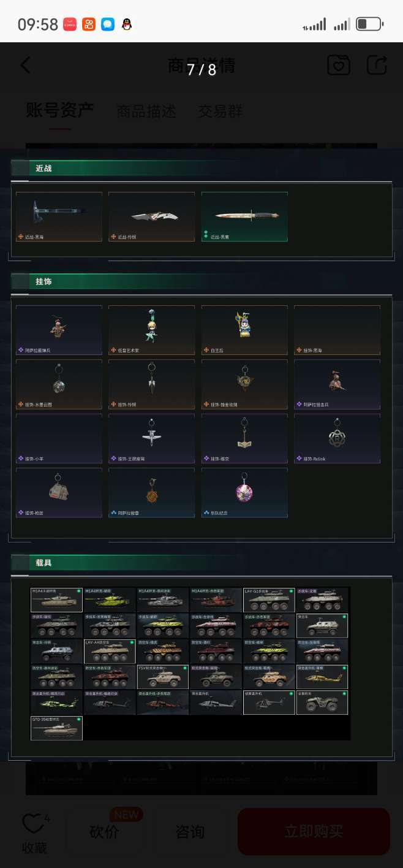Tap the 咨询 consult button
The image size is (403, 868).
click(x=190, y=832)
